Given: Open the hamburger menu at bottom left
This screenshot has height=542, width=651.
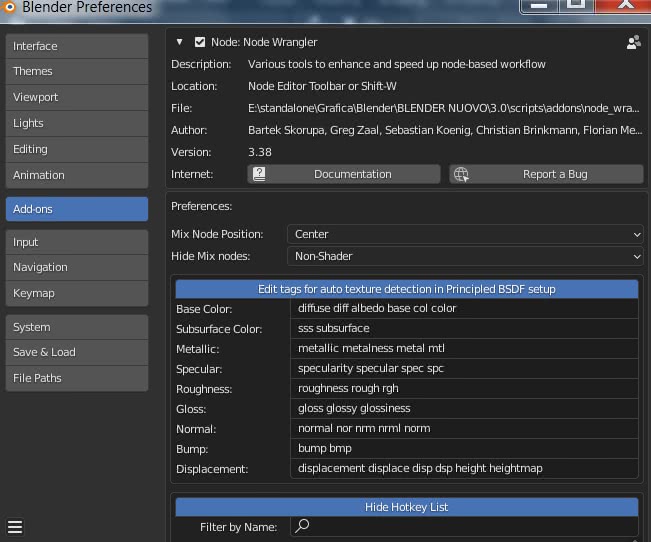Looking at the screenshot, I should 15,526.
